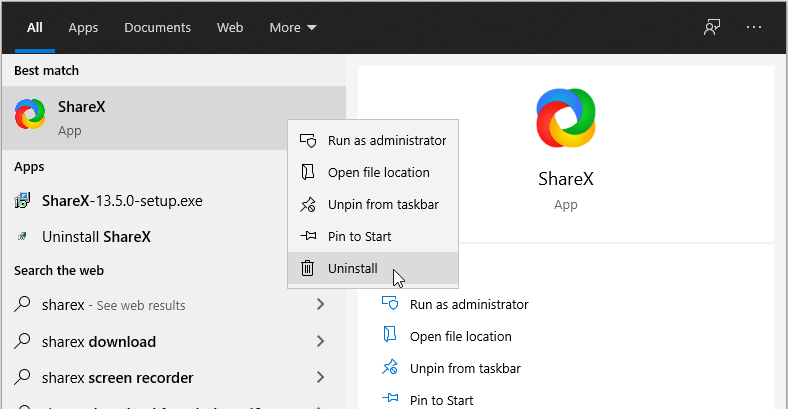The image size is (788, 409).
Task: Switch to the Documents tab
Action: tap(157, 27)
